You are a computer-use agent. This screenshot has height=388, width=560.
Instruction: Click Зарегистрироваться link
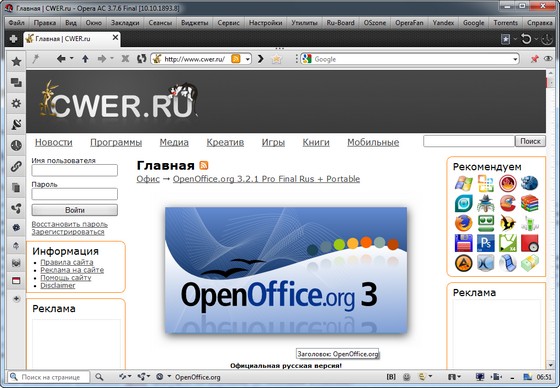68,232
